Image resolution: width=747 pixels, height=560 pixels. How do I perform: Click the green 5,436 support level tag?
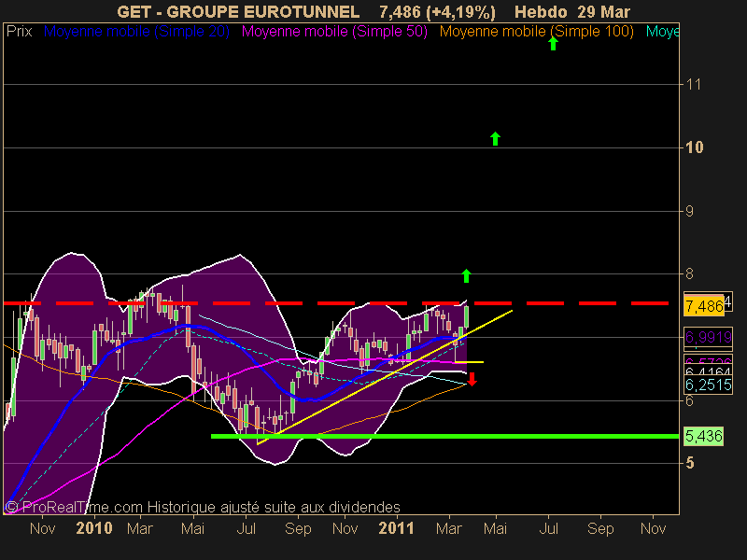(704, 436)
